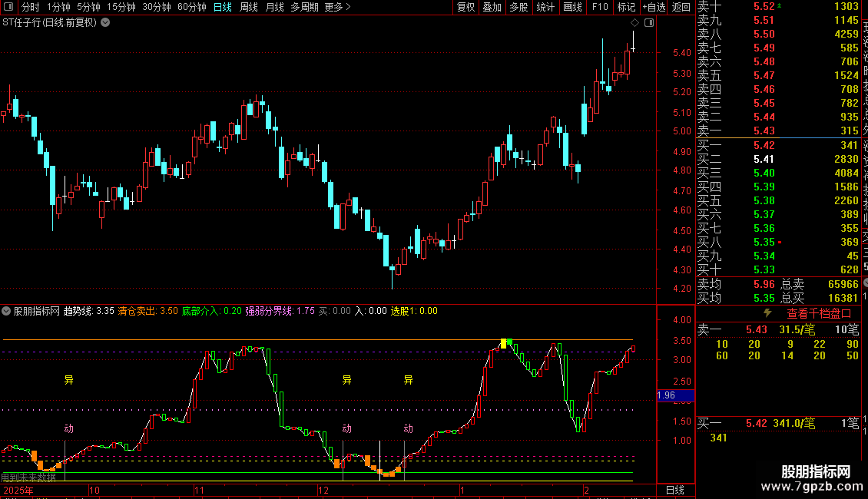Click the yellow signal bar on trend line

pos(503,344)
